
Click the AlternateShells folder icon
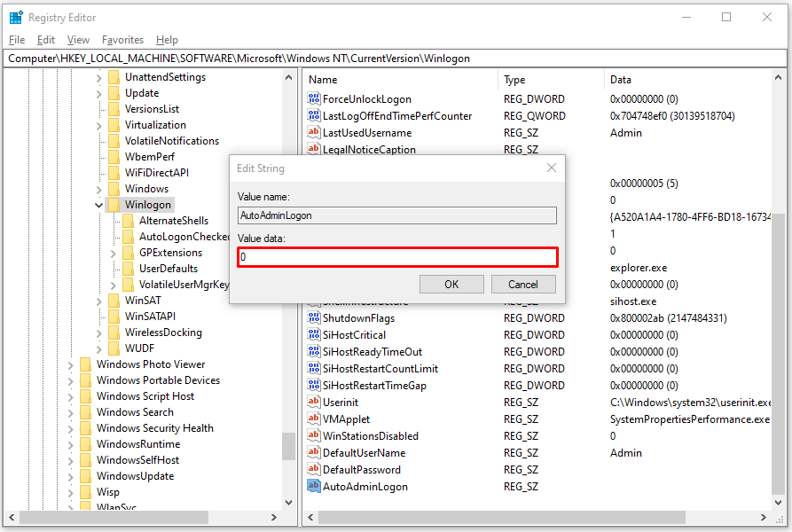click(129, 221)
